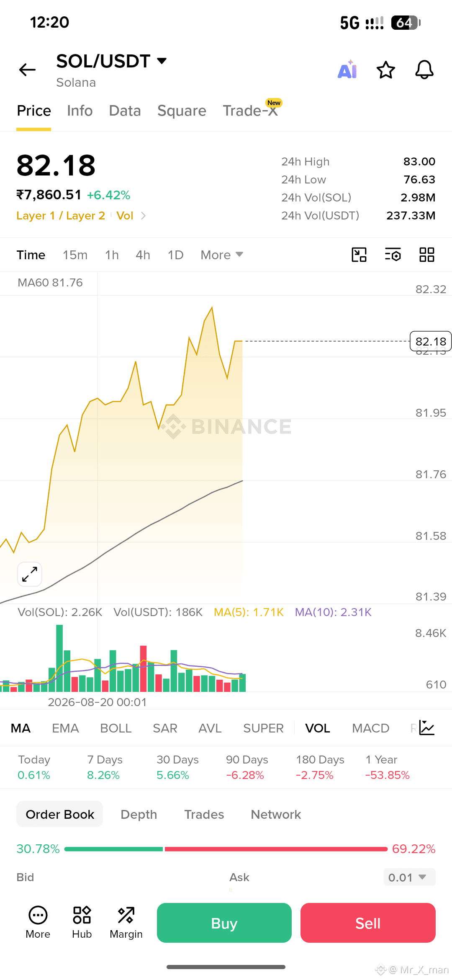Image resolution: width=452 pixels, height=980 pixels.
Task: Toggle the VOL sub-indicator
Action: pyautogui.click(x=318, y=728)
